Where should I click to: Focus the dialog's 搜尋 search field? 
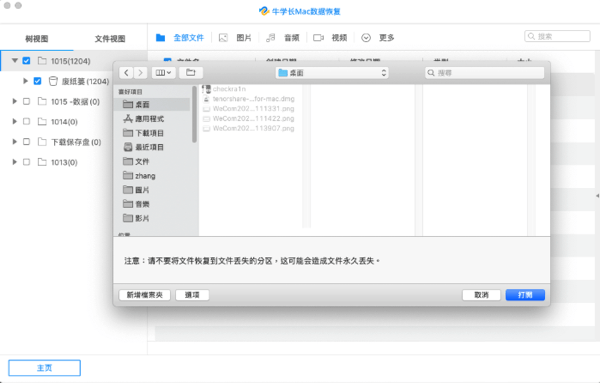(484, 73)
